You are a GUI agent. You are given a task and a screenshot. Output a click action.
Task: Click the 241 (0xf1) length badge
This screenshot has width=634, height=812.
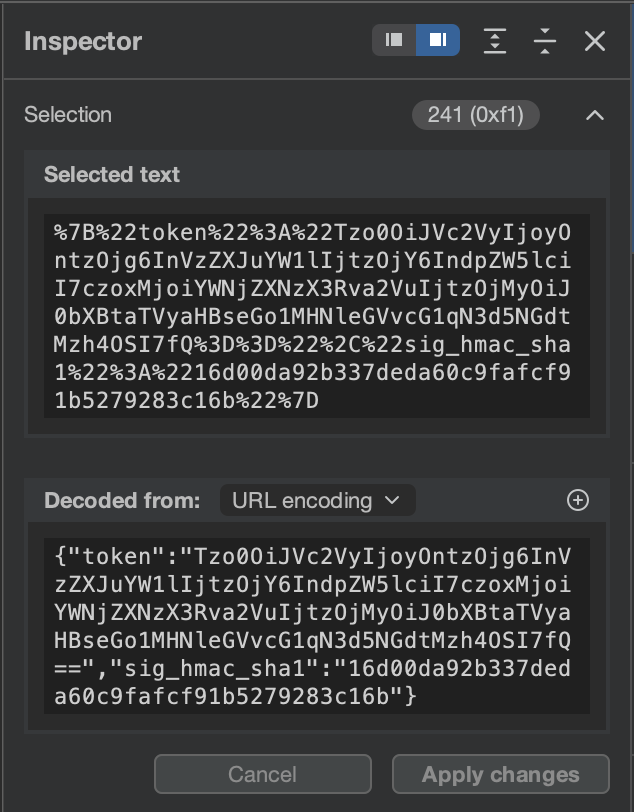click(475, 115)
